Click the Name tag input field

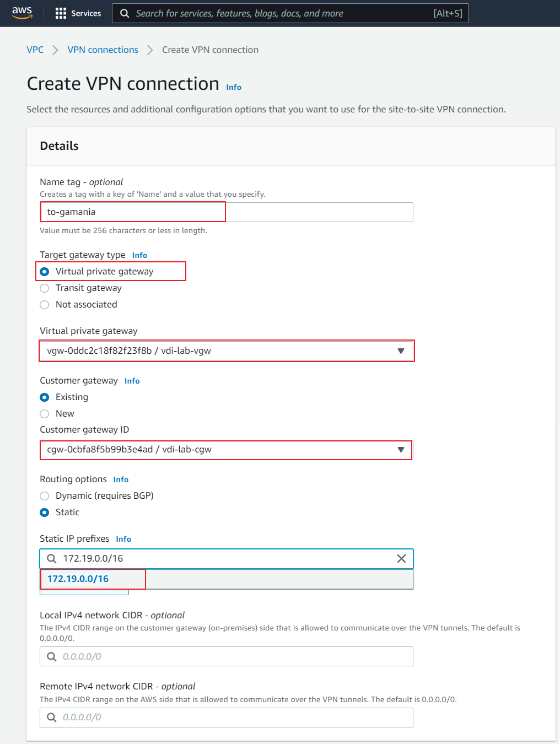[x=226, y=212]
